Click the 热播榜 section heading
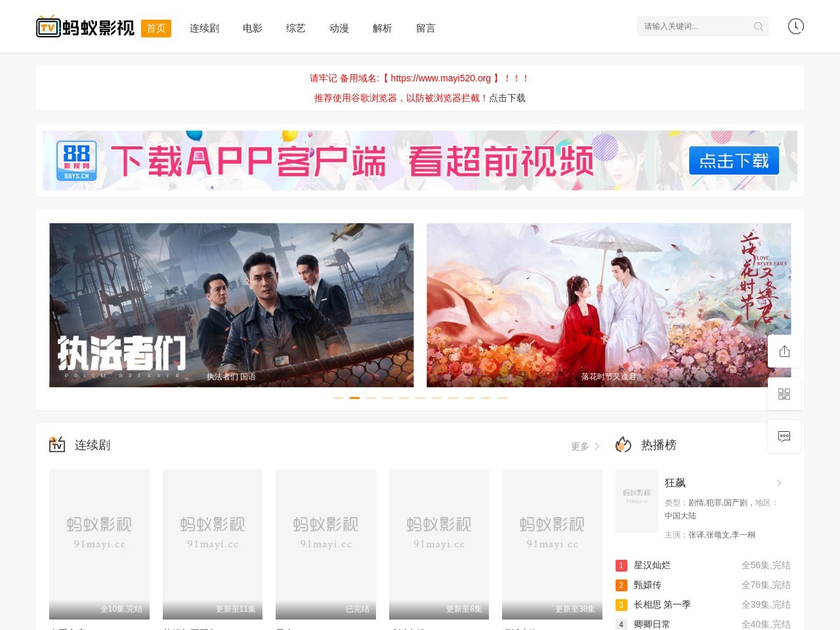Image resolution: width=840 pixels, height=630 pixels. pyautogui.click(x=659, y=445)
